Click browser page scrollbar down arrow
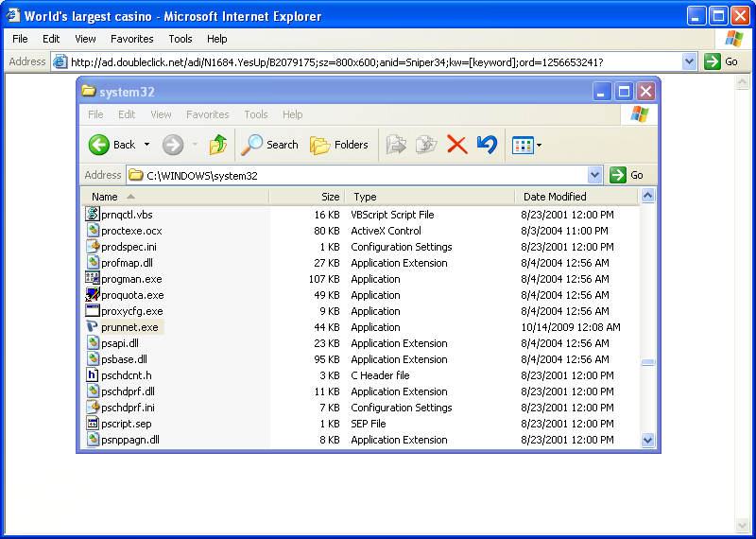This screenshot has width=756, height=539. 742,525
